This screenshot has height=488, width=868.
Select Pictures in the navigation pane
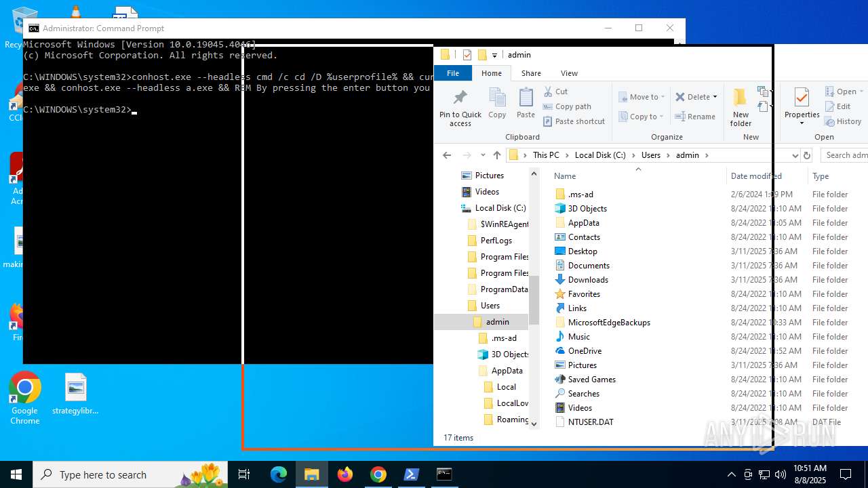[490, 176]
